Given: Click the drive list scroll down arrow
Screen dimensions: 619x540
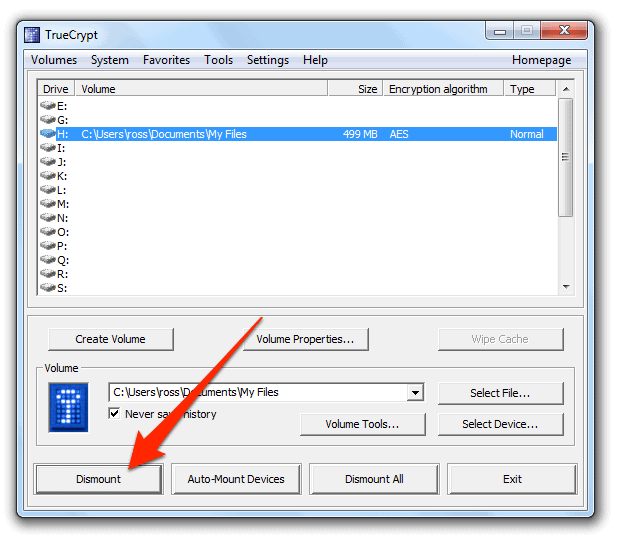Looking at the screenshot, I should (566, 287).
